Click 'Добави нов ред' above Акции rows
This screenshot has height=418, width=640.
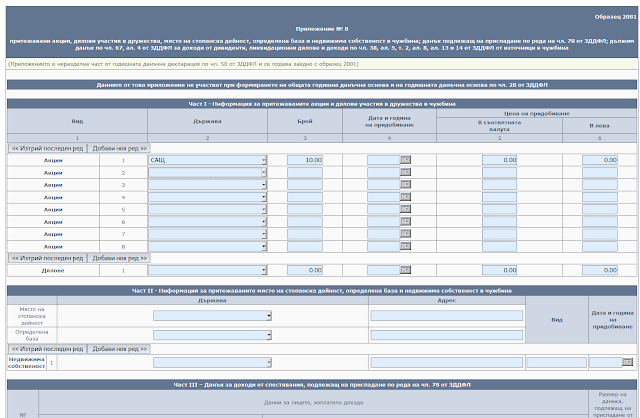(119, 149)
